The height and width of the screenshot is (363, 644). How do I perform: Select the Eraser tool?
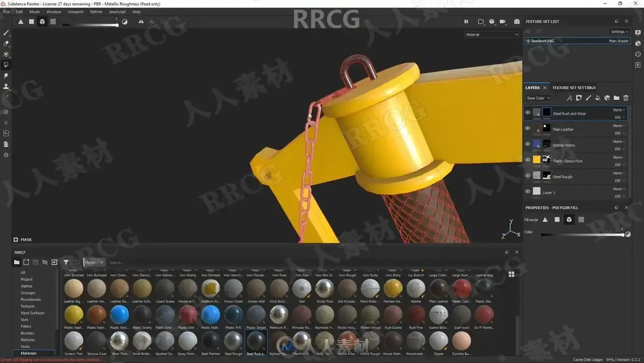(6, 43)
